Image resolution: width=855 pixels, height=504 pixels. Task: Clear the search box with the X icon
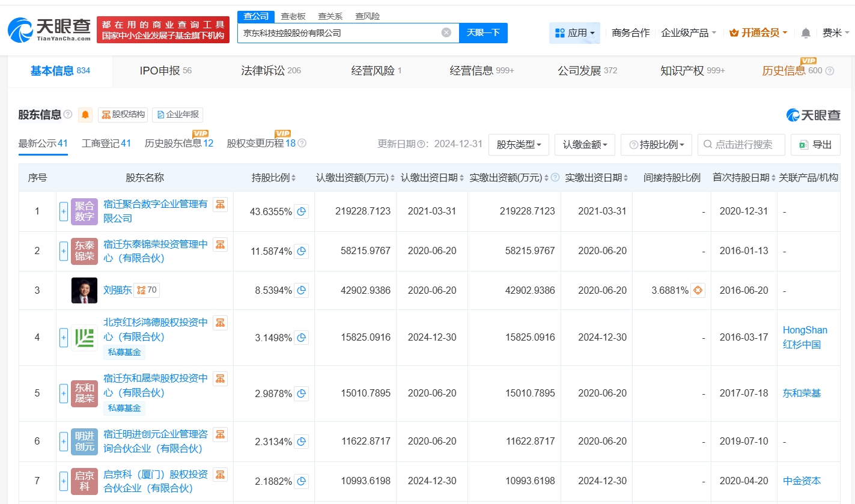(x=446, y=33)
